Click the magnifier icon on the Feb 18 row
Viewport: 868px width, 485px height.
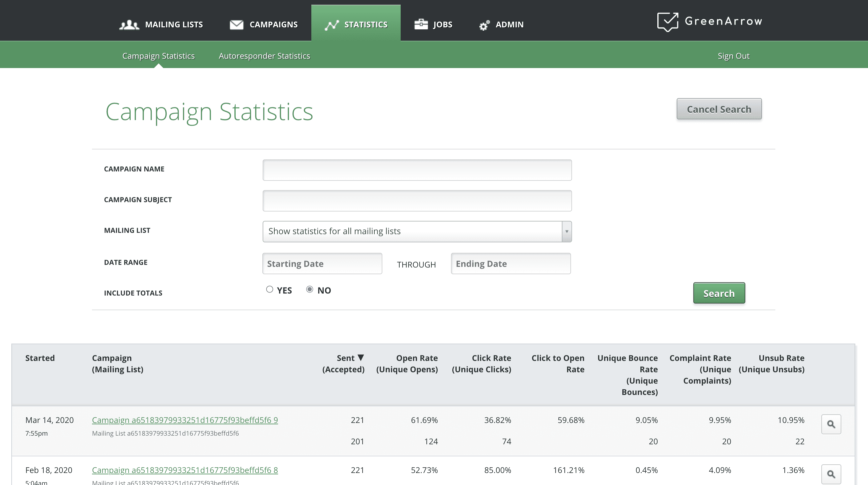click(831, 474)
